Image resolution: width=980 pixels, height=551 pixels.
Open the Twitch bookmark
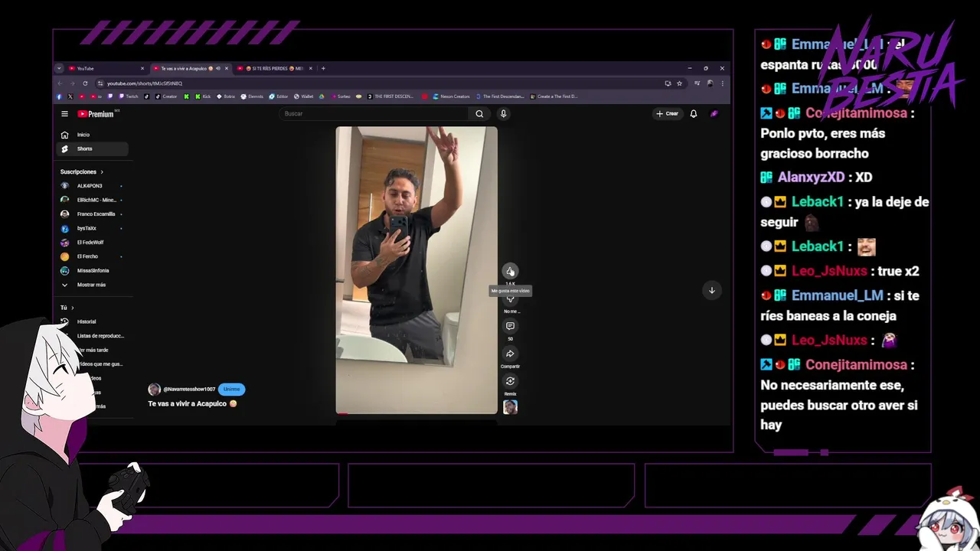tap(128, 96)
